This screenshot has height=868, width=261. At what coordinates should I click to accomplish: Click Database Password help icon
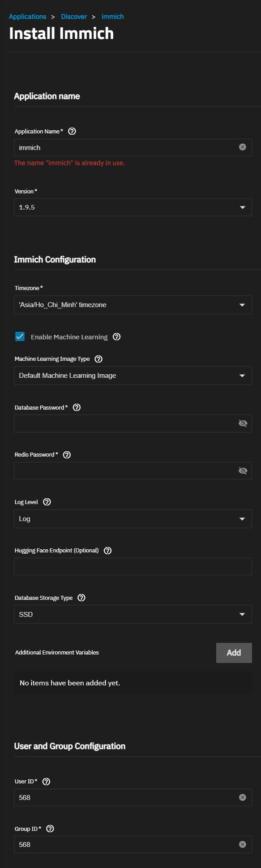click(77, 407)
